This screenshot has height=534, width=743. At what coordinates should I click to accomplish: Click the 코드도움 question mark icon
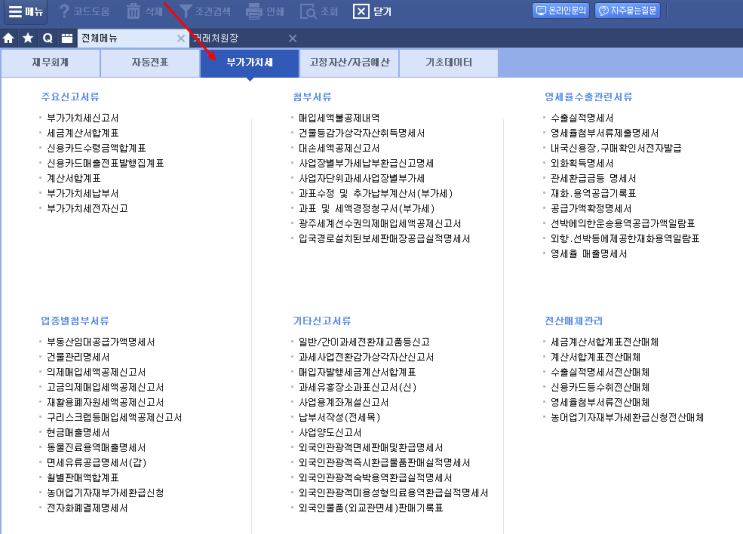point(64,11)
